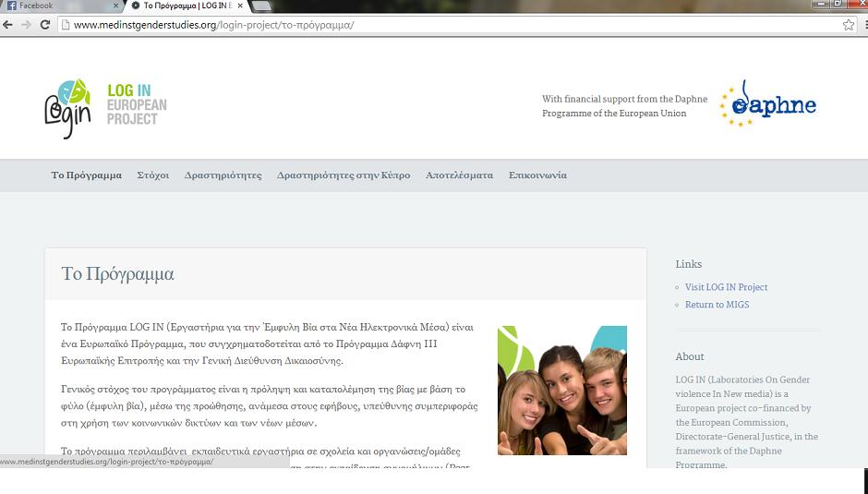Minimize the browser window
The image size is (868, 494).
[x=821, y=4]
